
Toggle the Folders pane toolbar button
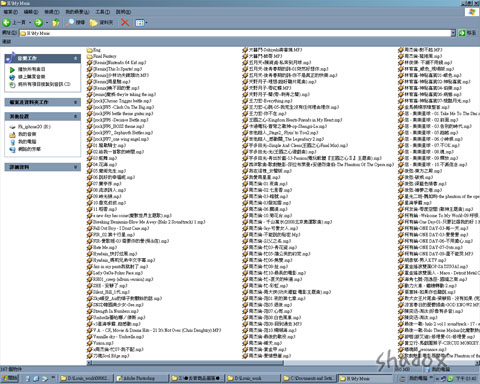(101, 22)
